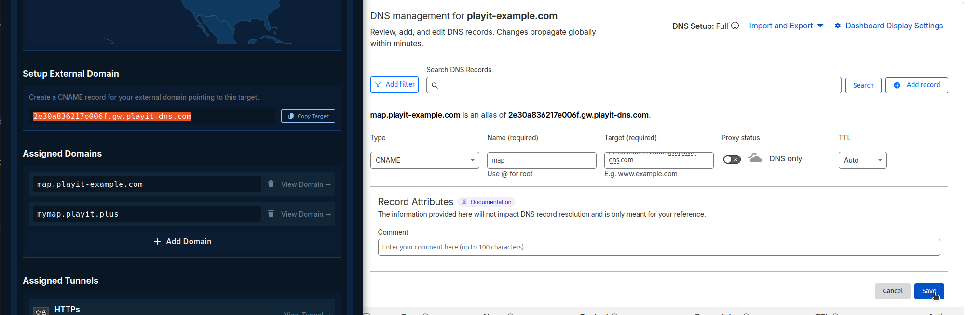Click into the Comment input field

(659, 247)
